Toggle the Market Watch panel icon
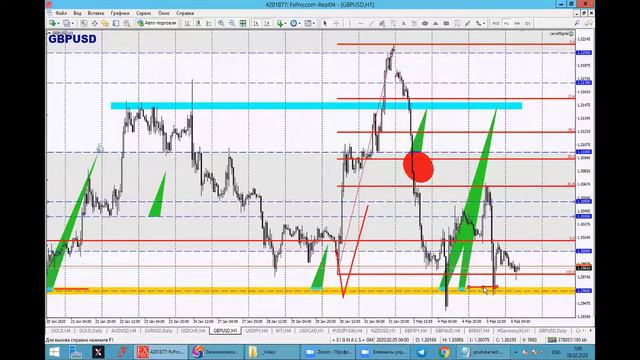 click(84, 23)
